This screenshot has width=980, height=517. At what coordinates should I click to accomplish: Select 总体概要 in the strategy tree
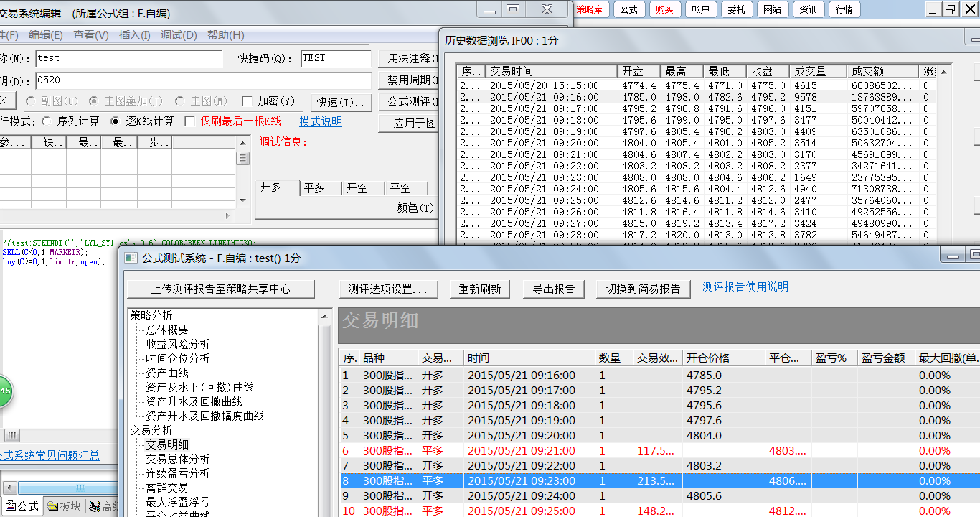[x=167, y=330]
